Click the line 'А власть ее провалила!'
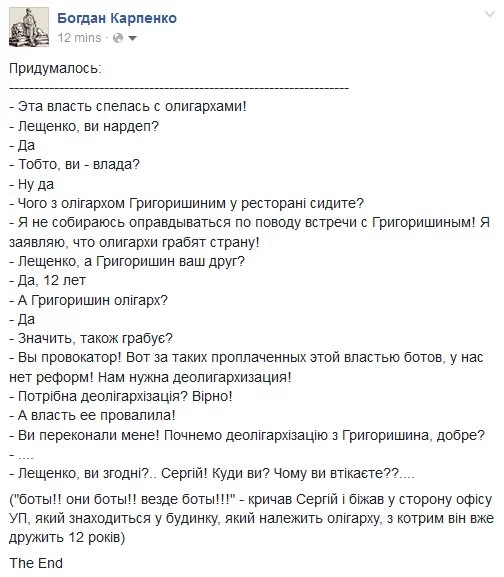This screenshot has width=504, height=577. (92, 415)
